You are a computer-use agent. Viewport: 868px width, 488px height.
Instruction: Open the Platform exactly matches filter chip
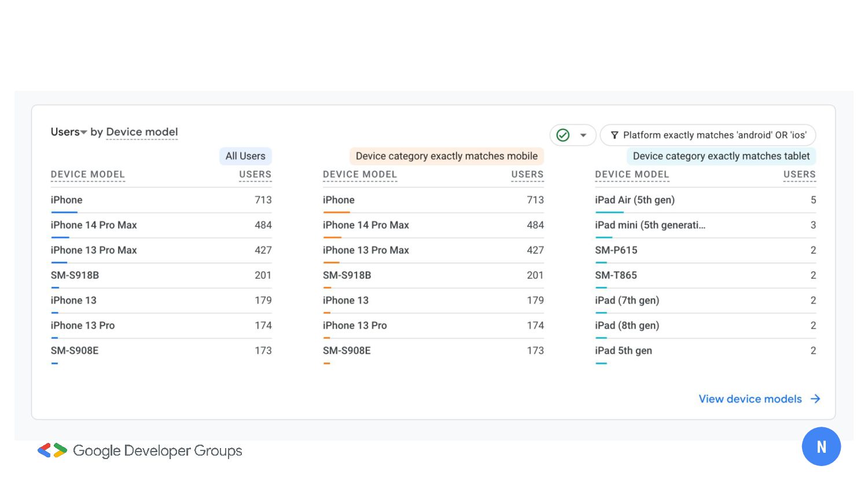(x=714, y=135)
